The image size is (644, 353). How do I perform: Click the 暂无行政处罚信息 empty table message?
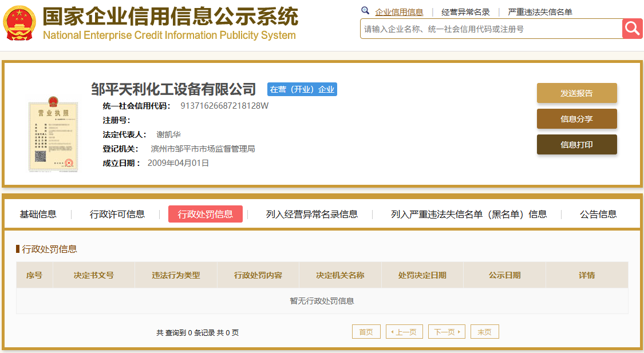click(x=322, y=301)
